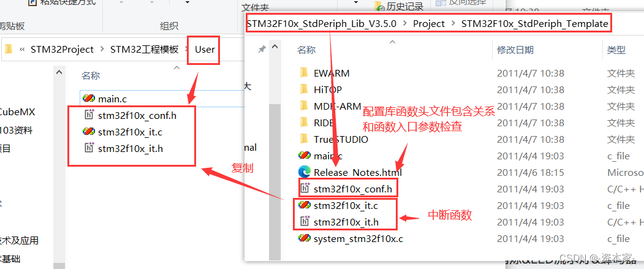
Task: Click the pin to Quick access icon
Action: 261,50
